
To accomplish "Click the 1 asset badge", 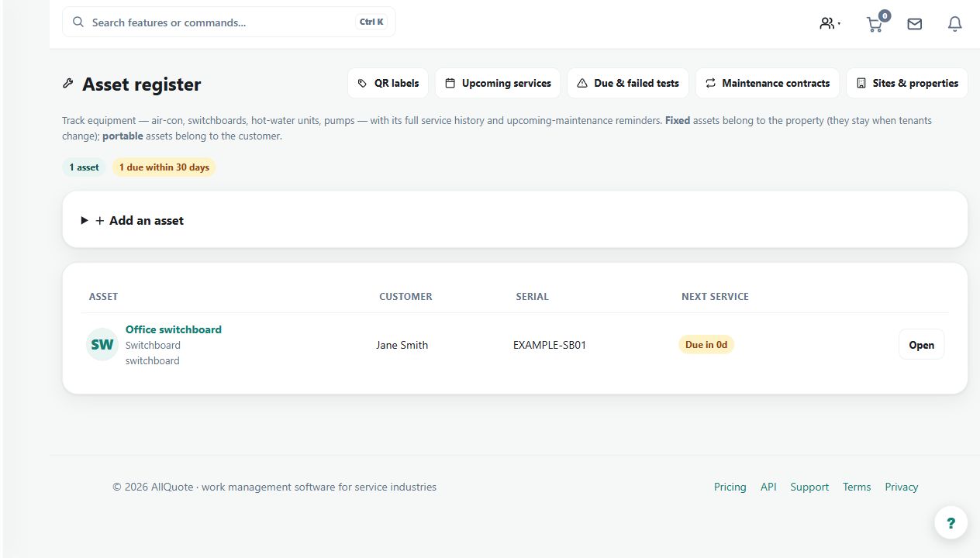I will [x=84, y=167].
